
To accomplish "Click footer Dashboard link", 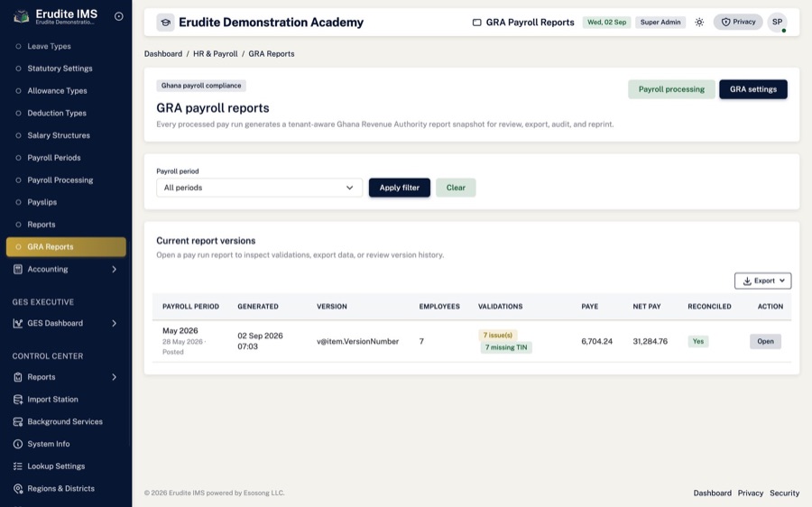I will tap(712, 493).
